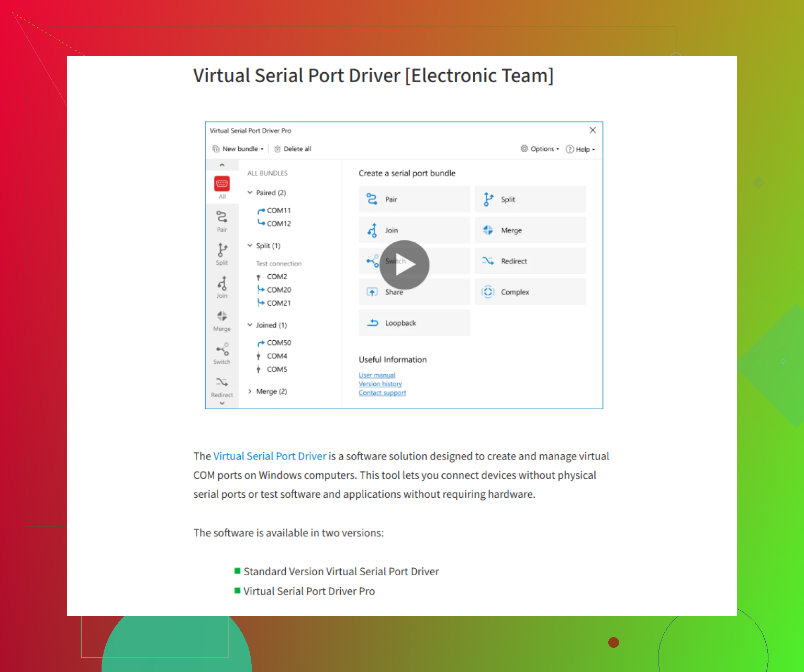Open the New bundle dropdown
This screenshot has width=804, height=672.
pyautogui.click(x=238, y=149)
